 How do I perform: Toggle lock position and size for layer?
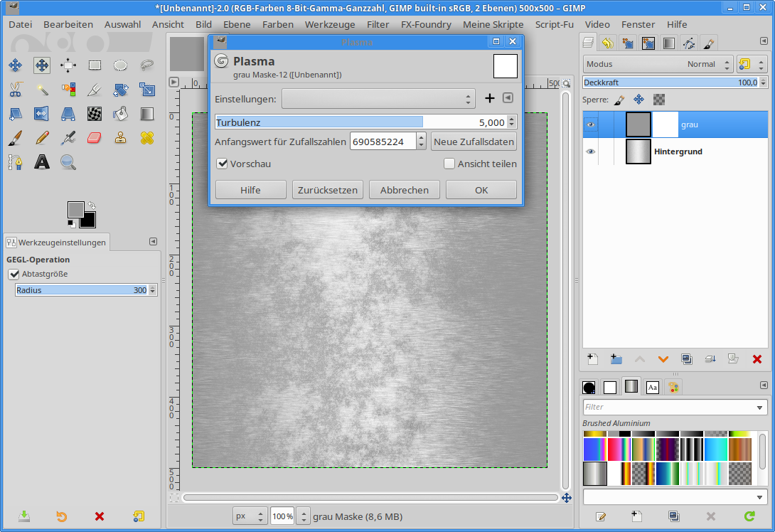638,100
